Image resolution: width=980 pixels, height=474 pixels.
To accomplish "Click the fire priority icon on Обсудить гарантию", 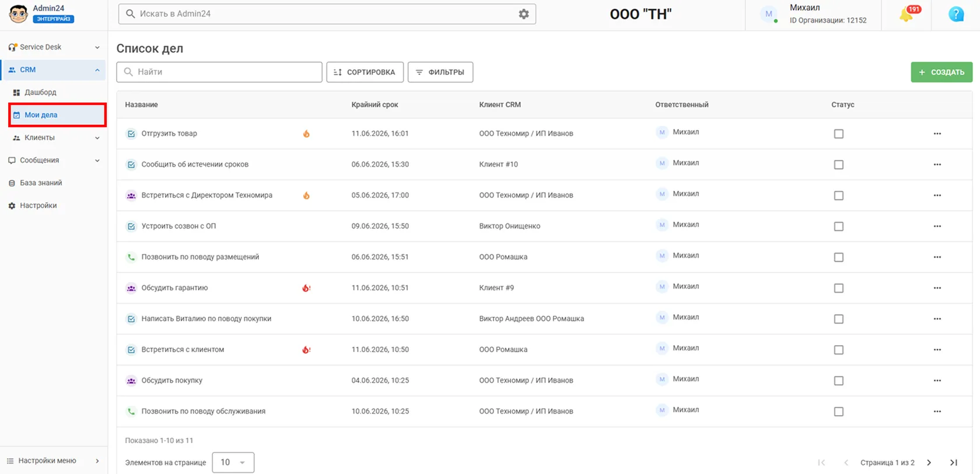I will [x=306, y=288].
